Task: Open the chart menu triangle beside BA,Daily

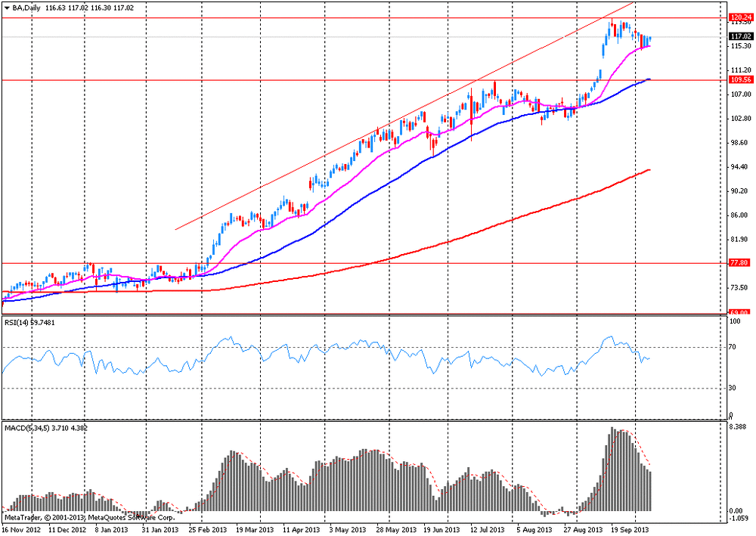Action: (8, 8)
